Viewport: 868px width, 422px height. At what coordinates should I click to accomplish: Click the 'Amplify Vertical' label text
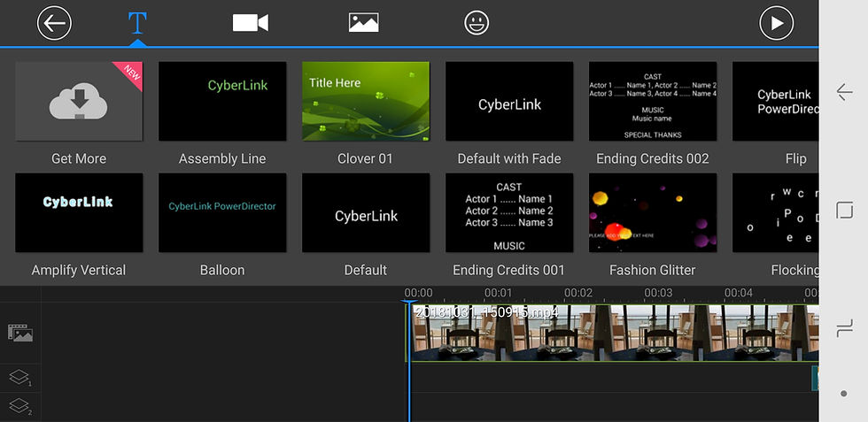coord(79,271)
